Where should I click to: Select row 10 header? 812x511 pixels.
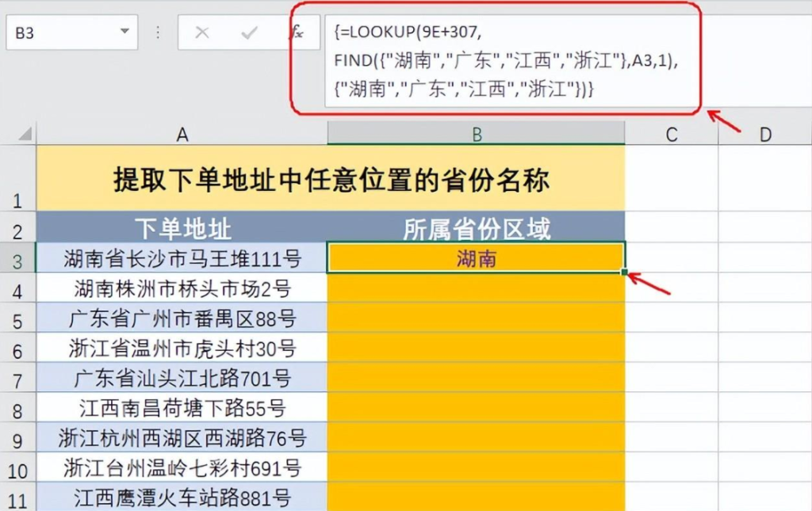click(17, 467)
